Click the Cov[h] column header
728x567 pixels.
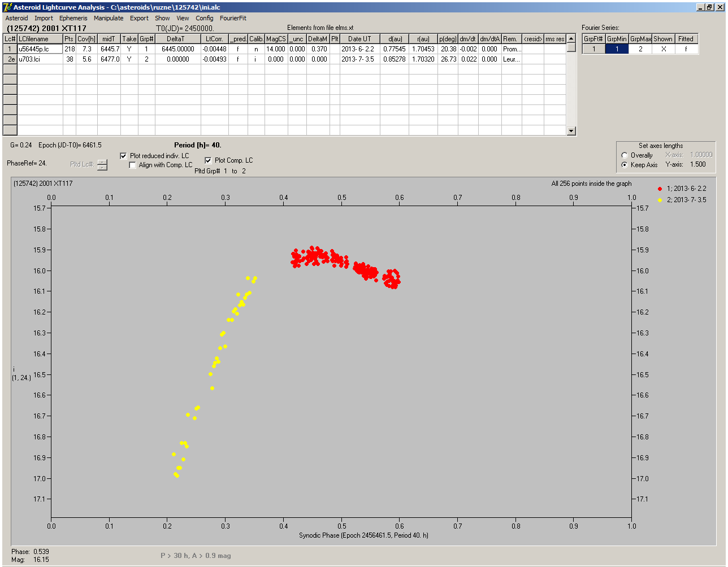point(87,39)
